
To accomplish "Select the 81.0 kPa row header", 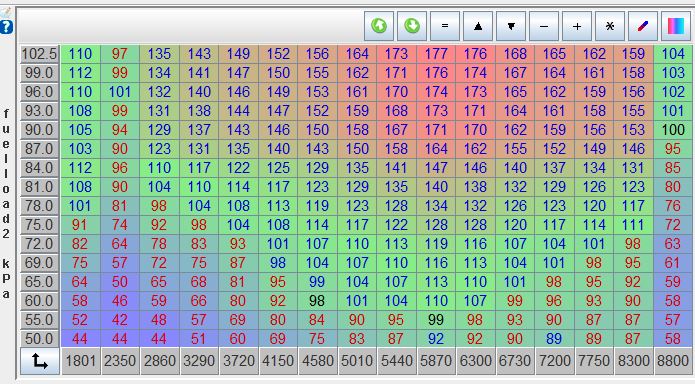I will point(39,187).
